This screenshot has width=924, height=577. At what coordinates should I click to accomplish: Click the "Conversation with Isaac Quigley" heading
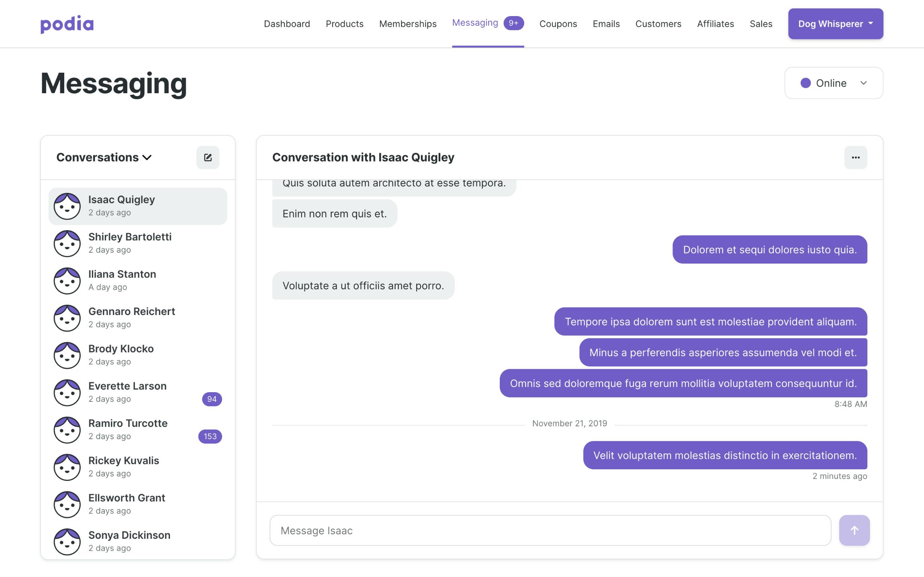pyautogui.click(x=363, y=158)
